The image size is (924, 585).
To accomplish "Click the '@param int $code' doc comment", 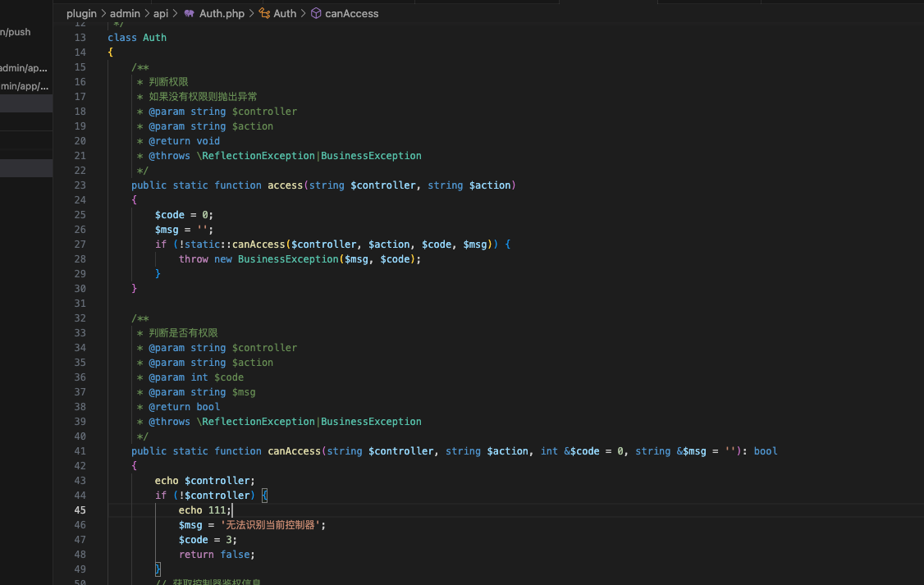I will [x=196, y=377].
